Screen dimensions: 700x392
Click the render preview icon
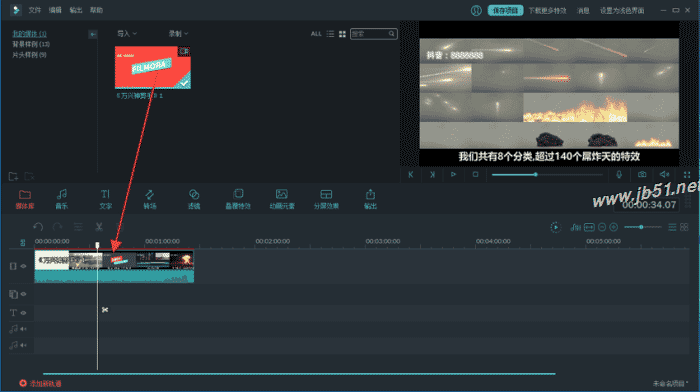point(555,227)
